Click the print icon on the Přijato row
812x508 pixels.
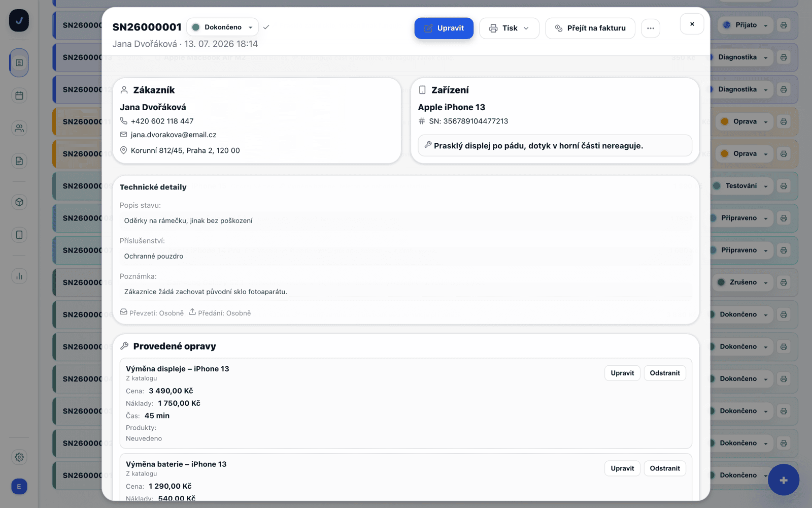[784, 25]
